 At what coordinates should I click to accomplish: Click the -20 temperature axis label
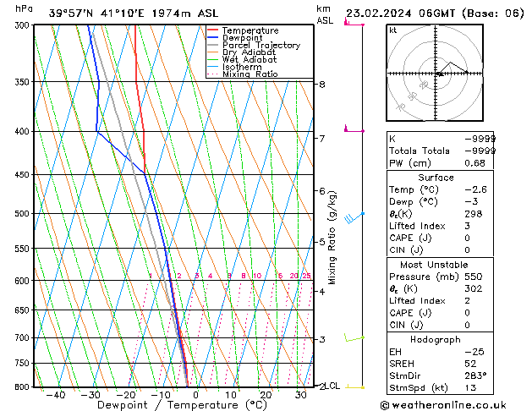[x=125, y=395]
